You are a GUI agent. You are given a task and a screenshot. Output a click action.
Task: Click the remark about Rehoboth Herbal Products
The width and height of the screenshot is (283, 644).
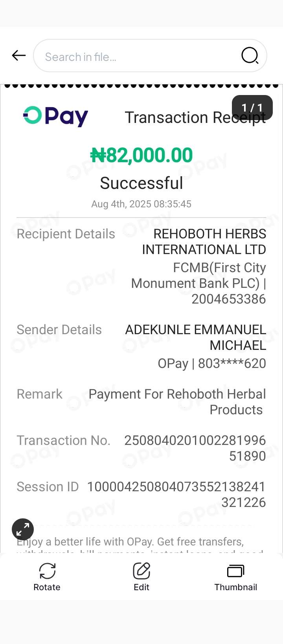pyautogui.click(x=178, y=402)
